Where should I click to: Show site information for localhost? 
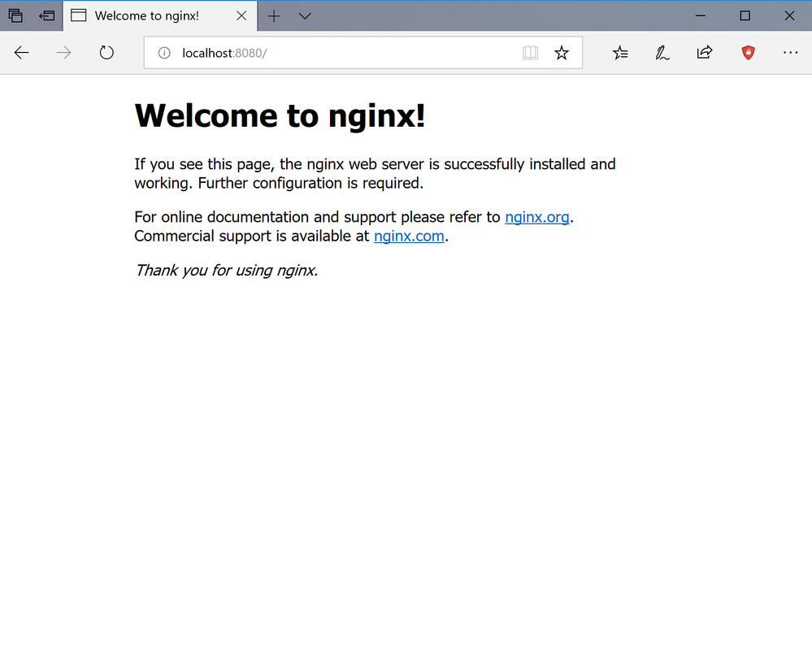tap(164, 53)
